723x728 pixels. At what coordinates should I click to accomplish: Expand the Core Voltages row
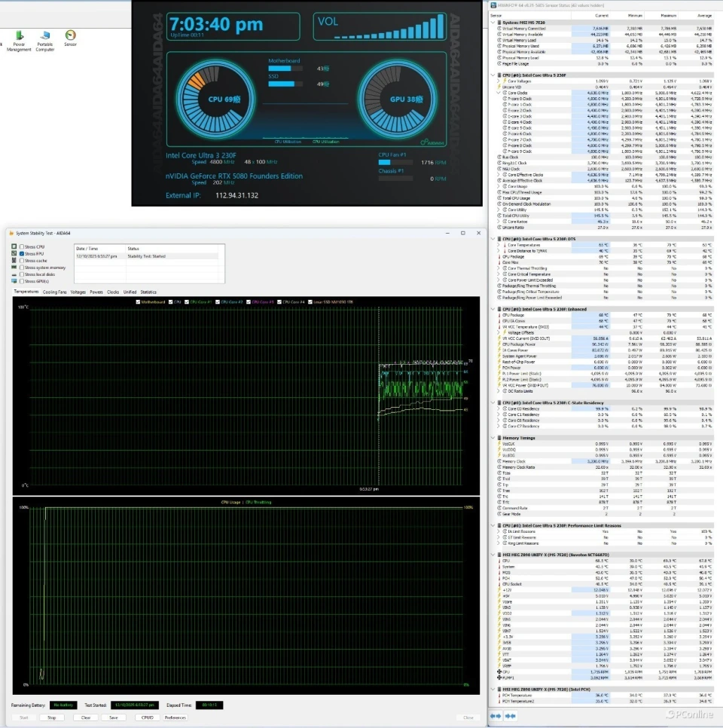pyautogui.click(x=498, y=81)
